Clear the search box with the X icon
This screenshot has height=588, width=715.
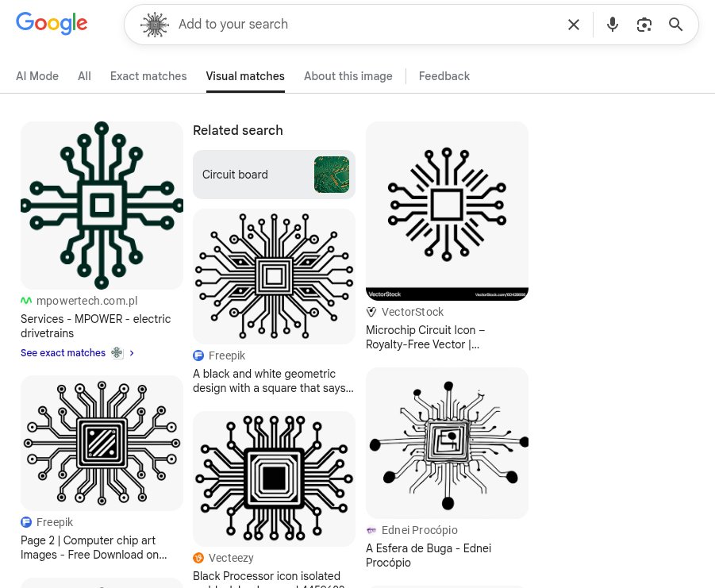point(574,24)
